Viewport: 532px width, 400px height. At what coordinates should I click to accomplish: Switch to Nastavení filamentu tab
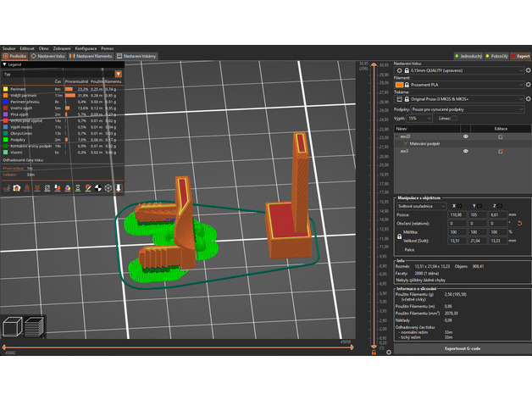[x=91, y=56]
